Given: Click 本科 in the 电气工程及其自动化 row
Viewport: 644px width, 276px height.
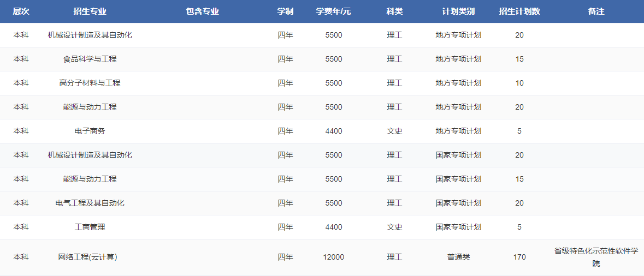Looking at the screenshot, I should coord(21,203).
